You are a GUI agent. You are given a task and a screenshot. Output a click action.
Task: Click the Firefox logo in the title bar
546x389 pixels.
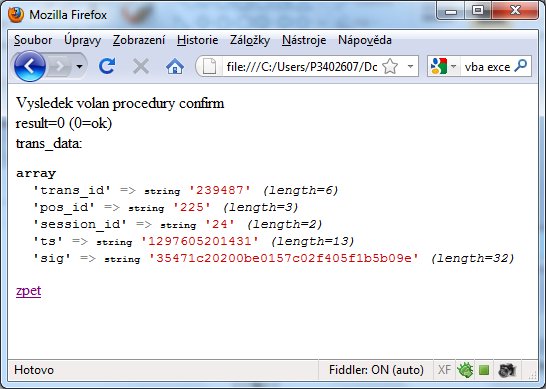point(16,15)
